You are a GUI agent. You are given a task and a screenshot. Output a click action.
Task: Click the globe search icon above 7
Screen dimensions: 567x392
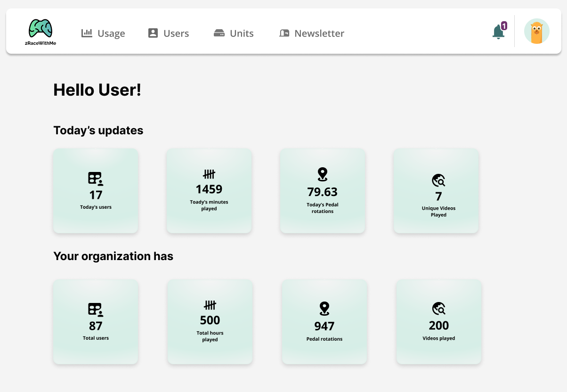(438, 180)
